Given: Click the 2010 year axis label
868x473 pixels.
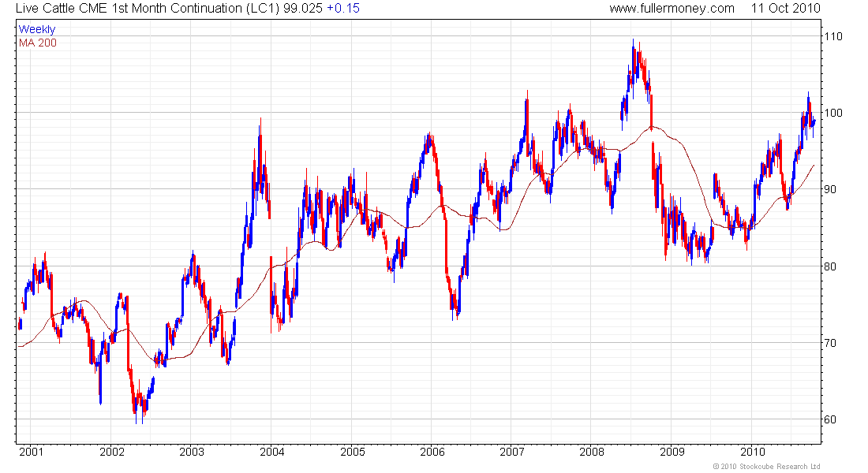Looking at the screenshot, I should click(x=753, y=452).
